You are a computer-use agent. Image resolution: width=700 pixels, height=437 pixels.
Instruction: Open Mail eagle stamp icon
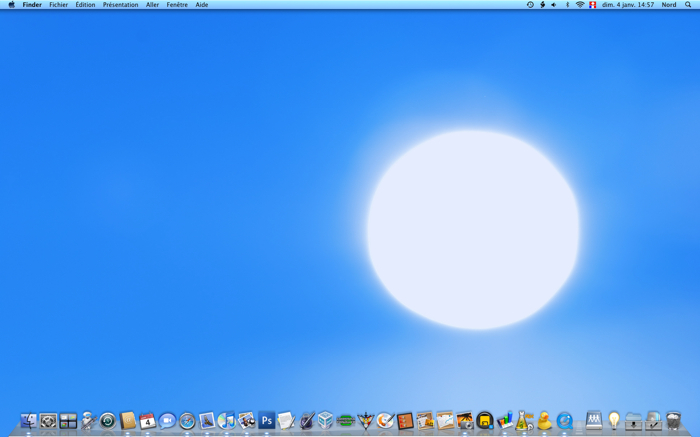point(207,420)
